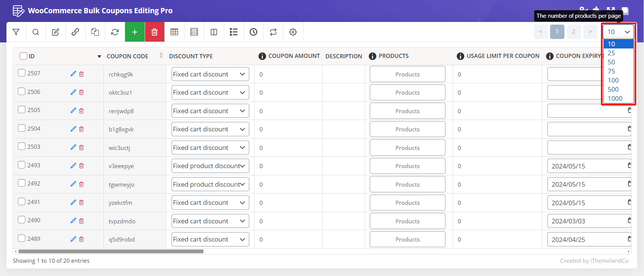644x276 pixels.
Task: Expand discount type dropdown for v3eeepye
Action: [x=210, y=166]
